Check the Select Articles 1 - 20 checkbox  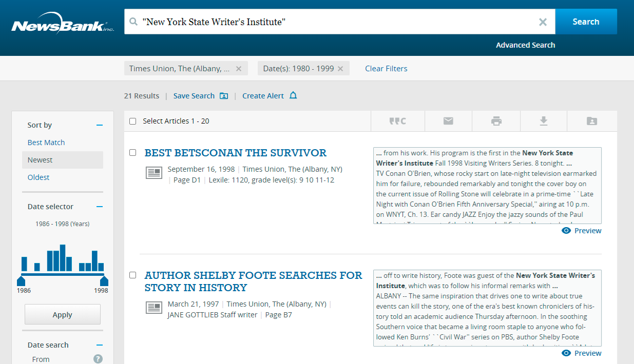[133, 122]
